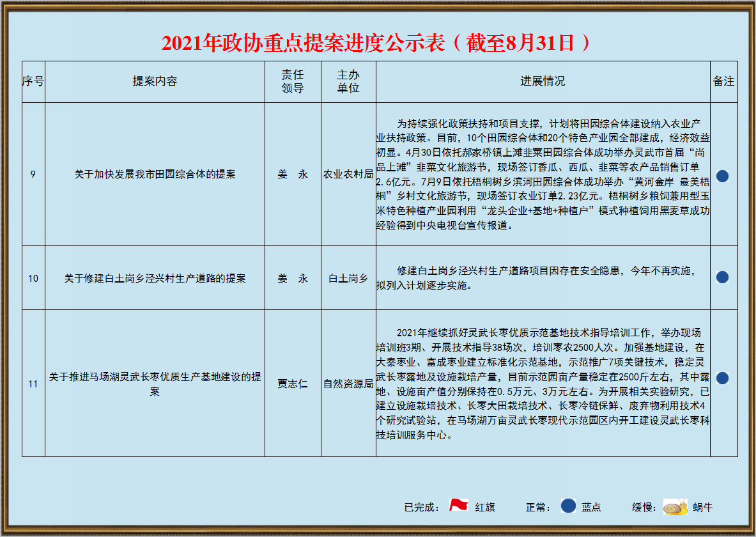
Task: Click the blue dot in row 9
Action: [722, 176]
